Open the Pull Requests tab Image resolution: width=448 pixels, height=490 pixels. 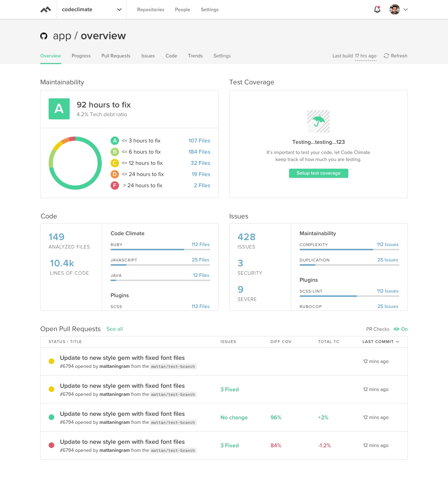(x=116, y=56)
